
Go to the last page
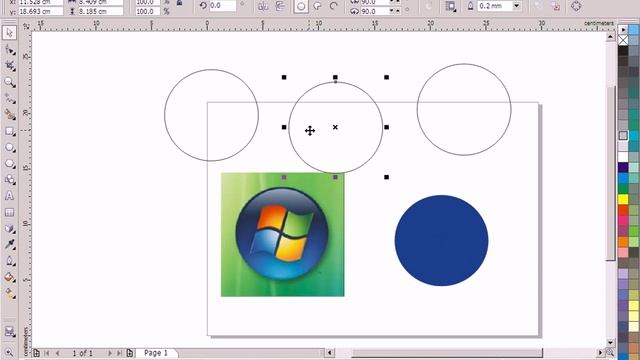(119, 353)
